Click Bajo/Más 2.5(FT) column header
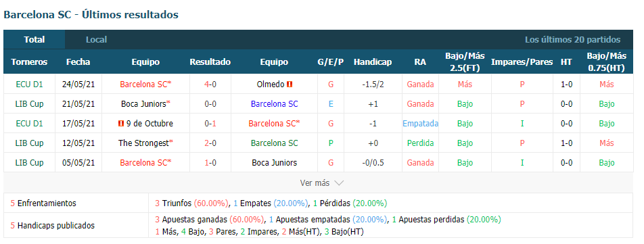This screenshot has width=644, height=244. pyautogui.click(x=465, y=62)
